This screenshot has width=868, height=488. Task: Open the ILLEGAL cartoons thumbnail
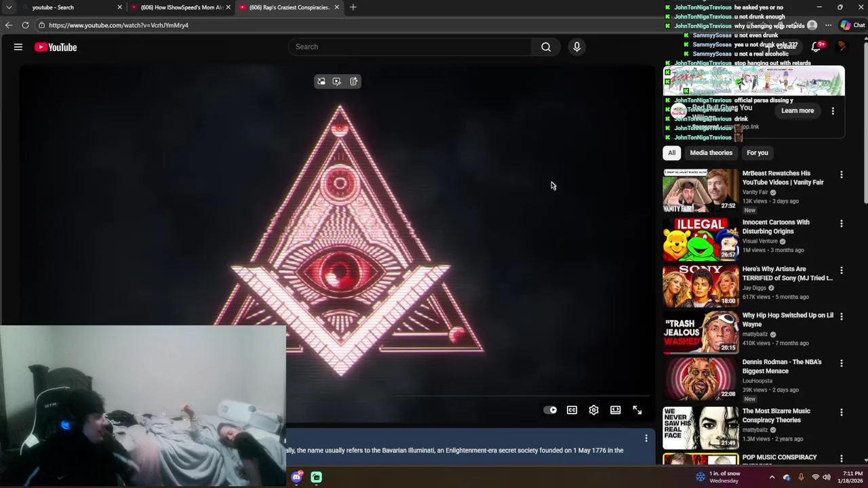[701, 239]
